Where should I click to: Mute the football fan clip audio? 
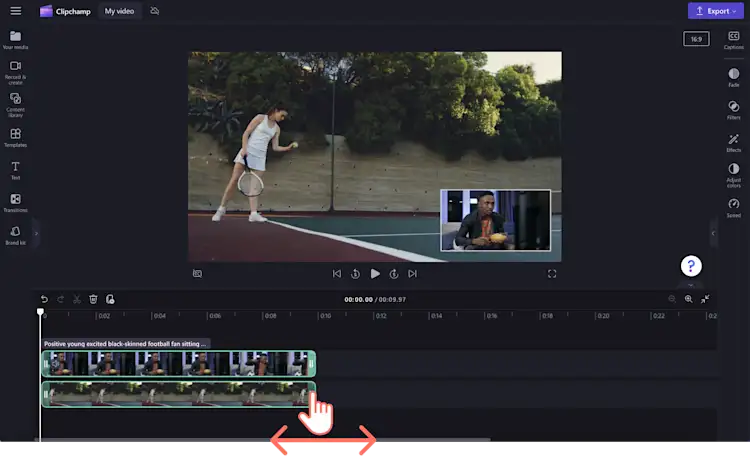click(55, 364)
